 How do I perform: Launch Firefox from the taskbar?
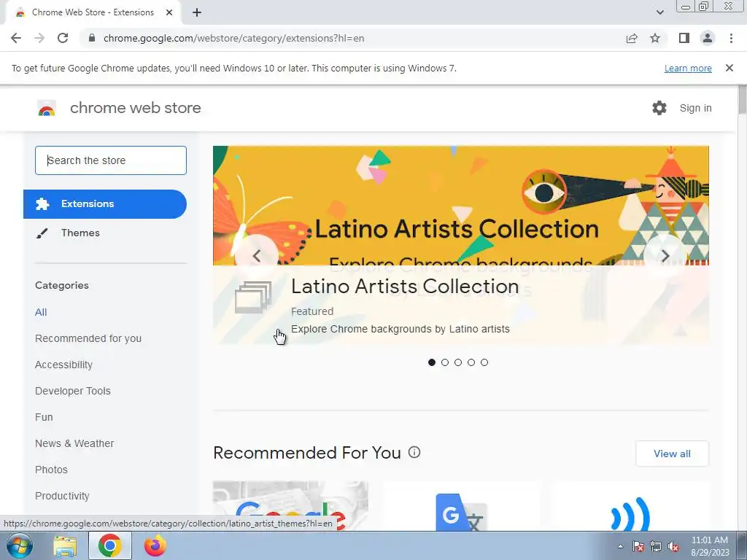tap(155, 545)
